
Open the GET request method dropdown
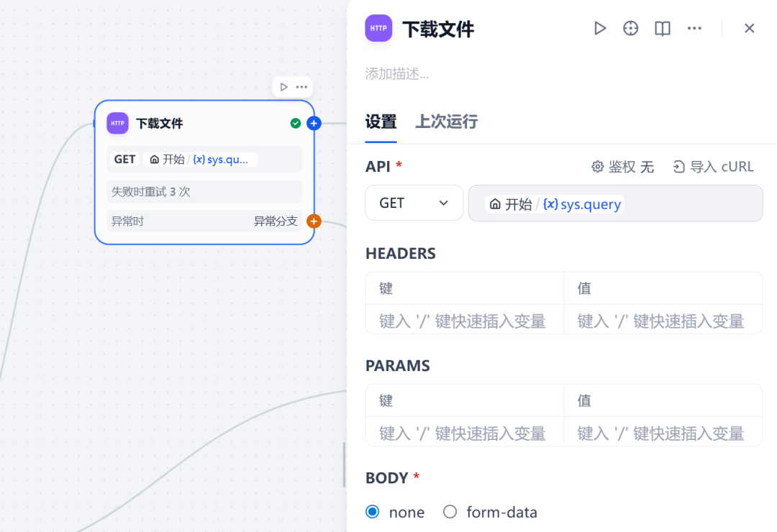click(x=414, y=203)
